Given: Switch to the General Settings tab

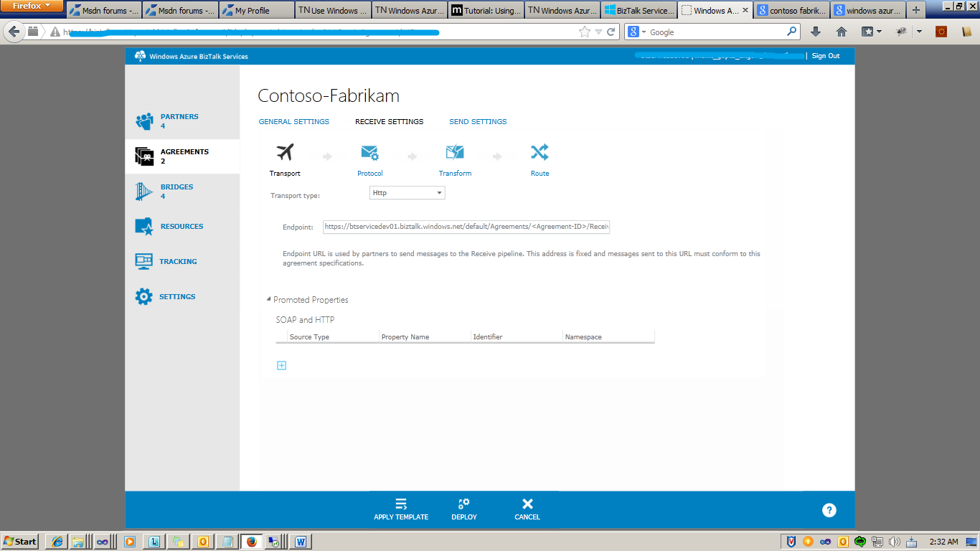Looking at the screenshot, I should pyautogui.click(x=294, y=122).
